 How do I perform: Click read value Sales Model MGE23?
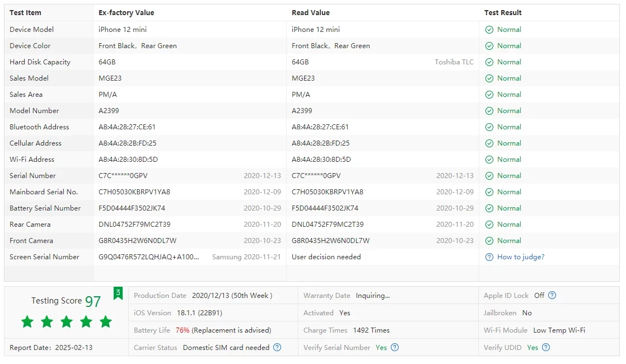pos(303,78)
